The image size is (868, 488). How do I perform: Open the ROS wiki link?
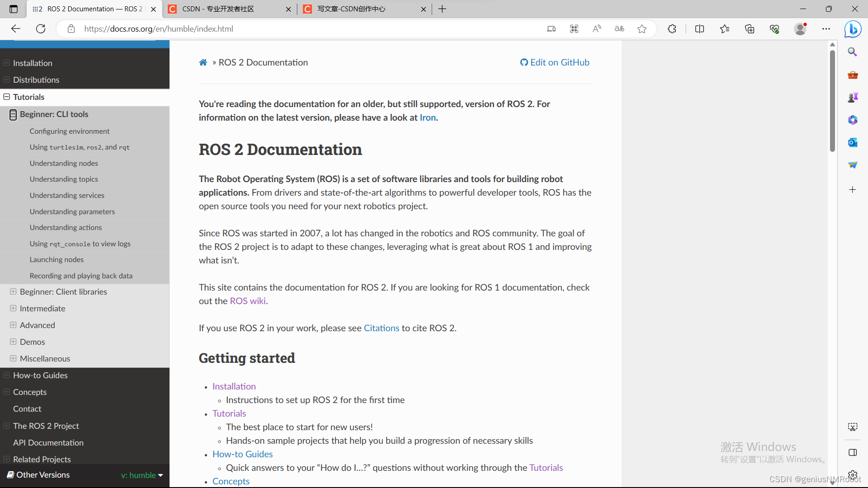(248, 300)
